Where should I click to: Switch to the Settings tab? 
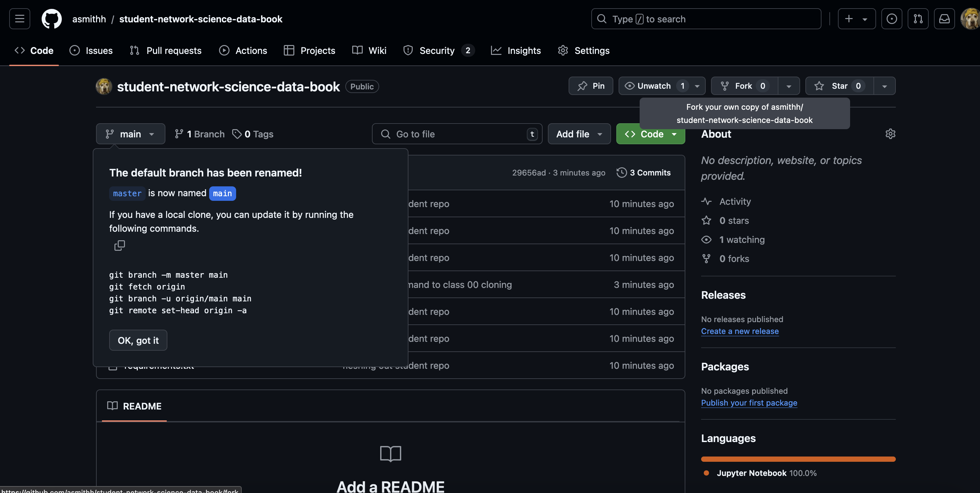tap(584, 50)
